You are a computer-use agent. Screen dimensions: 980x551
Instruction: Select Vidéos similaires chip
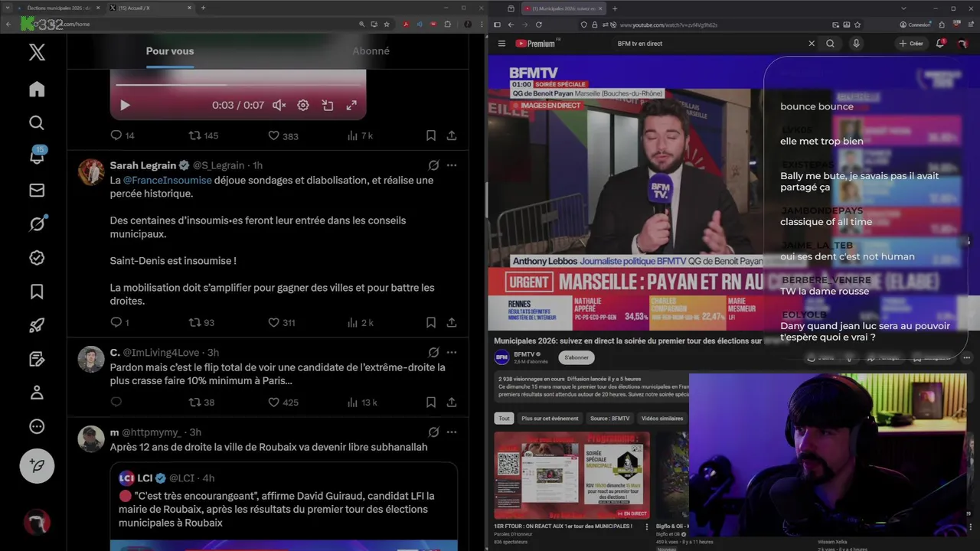(x=662, y=419)
